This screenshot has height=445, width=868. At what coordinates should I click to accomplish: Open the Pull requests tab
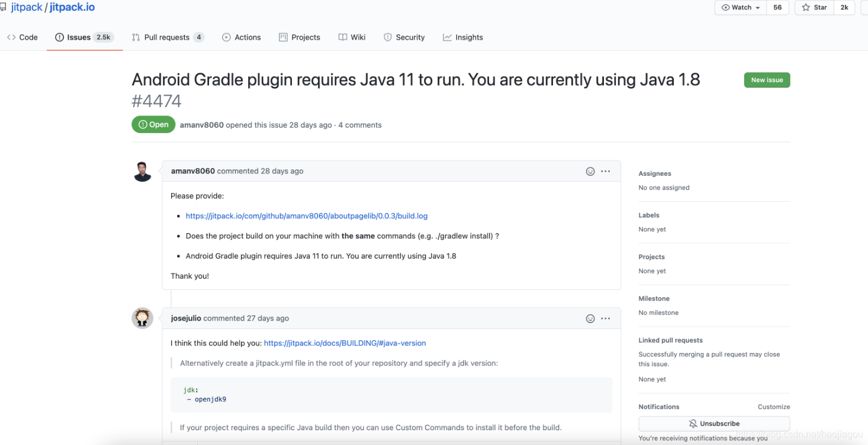(168, 37)
